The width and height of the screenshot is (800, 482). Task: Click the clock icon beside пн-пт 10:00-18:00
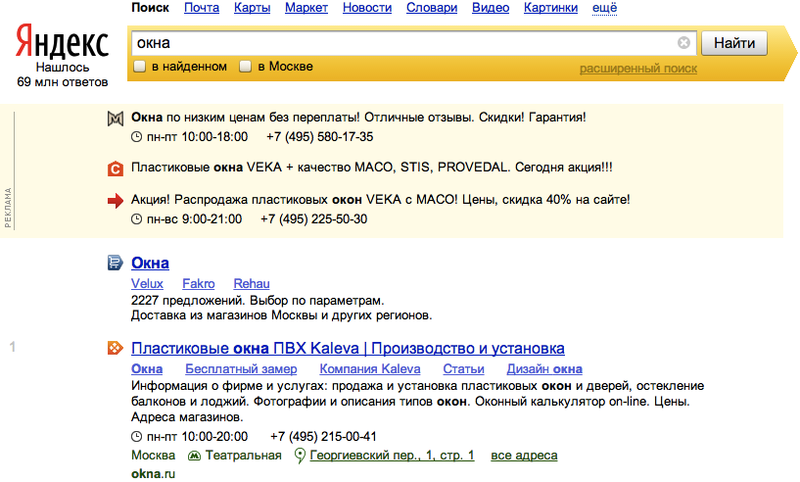pyautogui.click(x=136, y=137)
